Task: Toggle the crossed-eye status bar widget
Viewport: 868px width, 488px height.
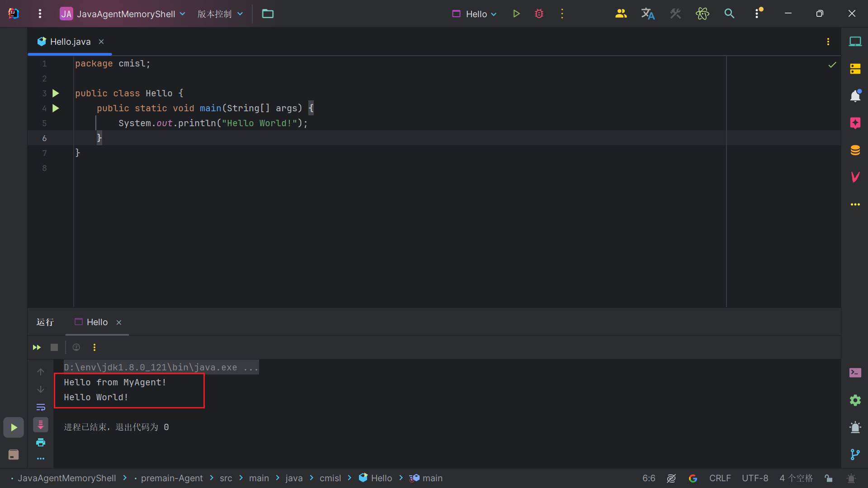Action: coord(671,478)
